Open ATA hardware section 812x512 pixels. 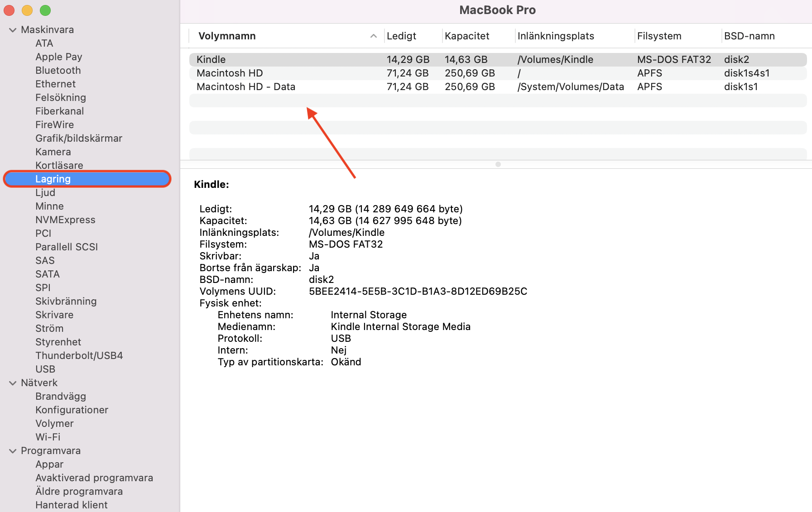coord(44,43)
